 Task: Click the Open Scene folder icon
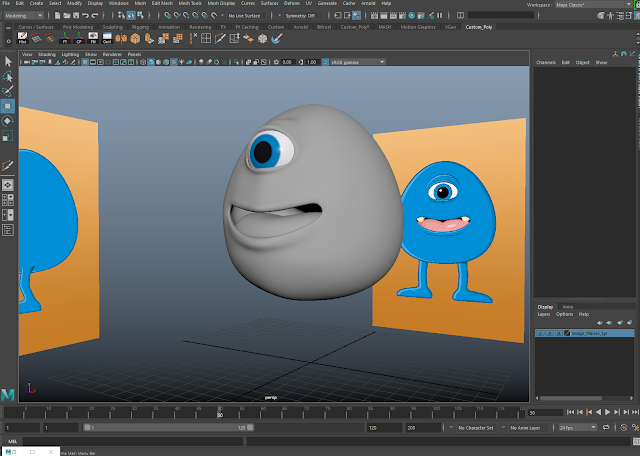click(67, 16)
